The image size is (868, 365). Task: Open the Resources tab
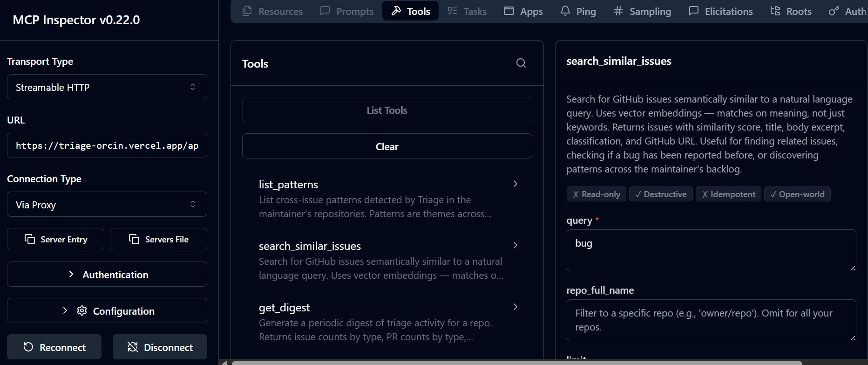[x=273, y=11]
